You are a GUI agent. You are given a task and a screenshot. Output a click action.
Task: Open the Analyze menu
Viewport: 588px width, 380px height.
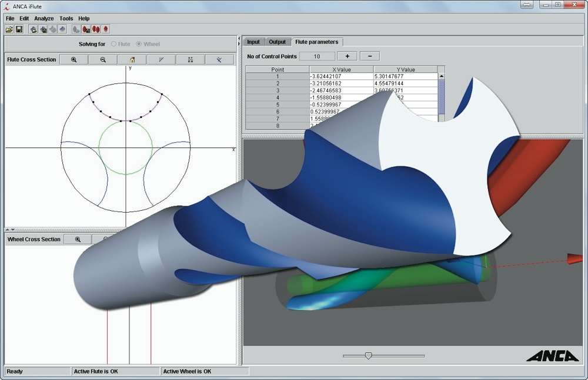point(44,18)
